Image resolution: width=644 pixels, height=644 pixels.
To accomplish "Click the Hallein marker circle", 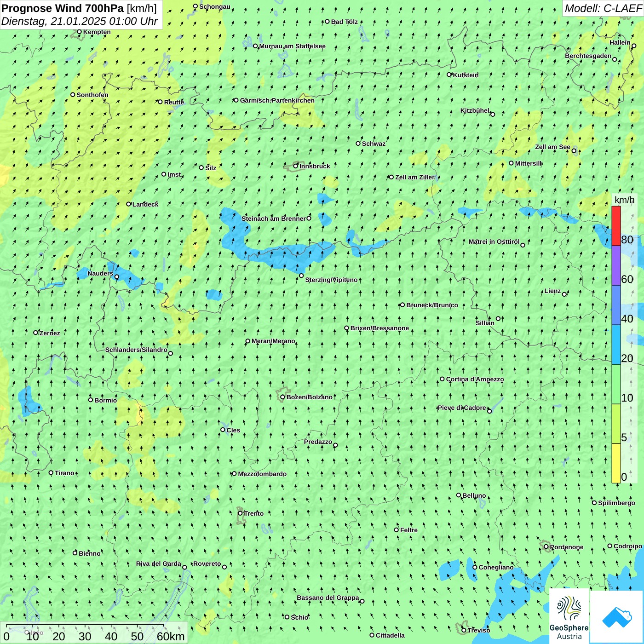I will pyautogui.click(x=634, y=46).
